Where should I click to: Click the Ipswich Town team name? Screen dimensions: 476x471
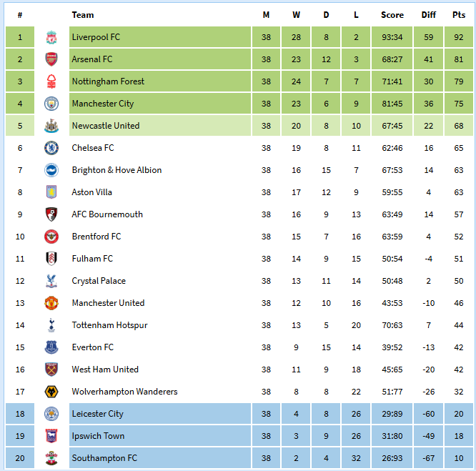(98, 436)
